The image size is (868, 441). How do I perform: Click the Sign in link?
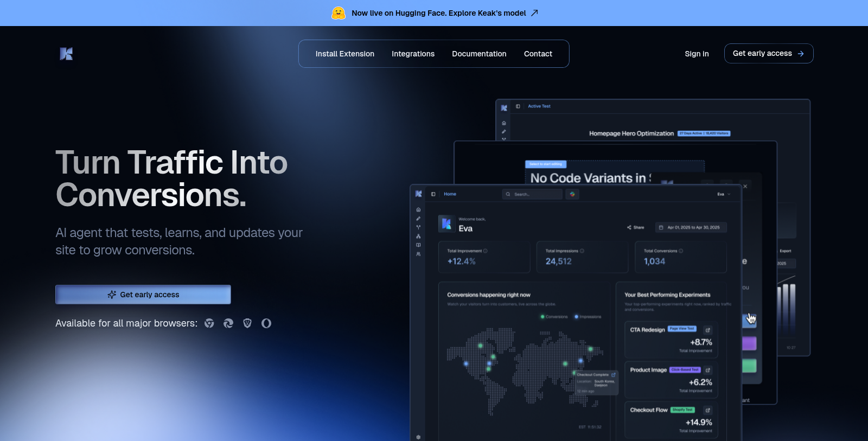pos(697,54)
